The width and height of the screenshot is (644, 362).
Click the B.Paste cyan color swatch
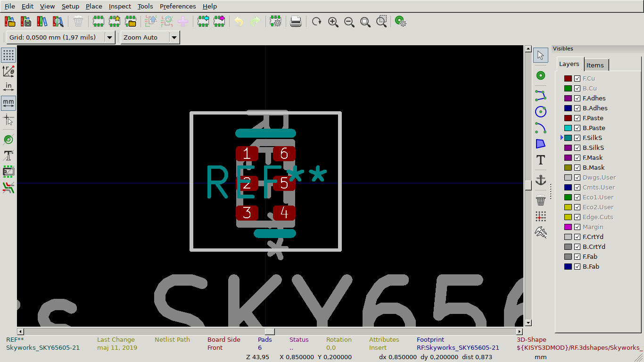[568, 128]
